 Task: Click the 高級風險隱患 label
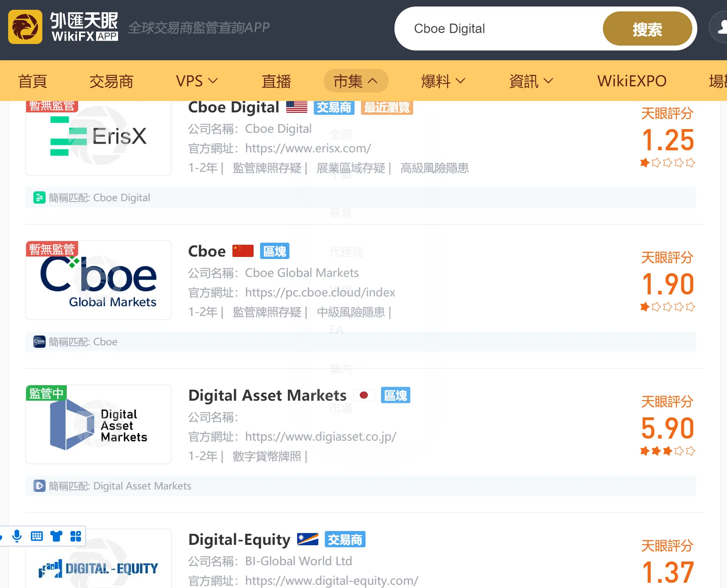(434, 168)
